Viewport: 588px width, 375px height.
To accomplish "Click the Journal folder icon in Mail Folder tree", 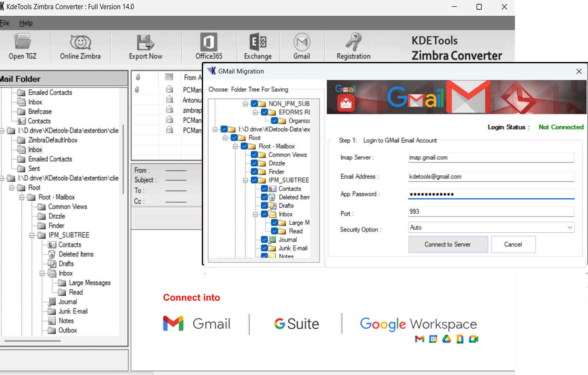I will (x=52, y=302).
